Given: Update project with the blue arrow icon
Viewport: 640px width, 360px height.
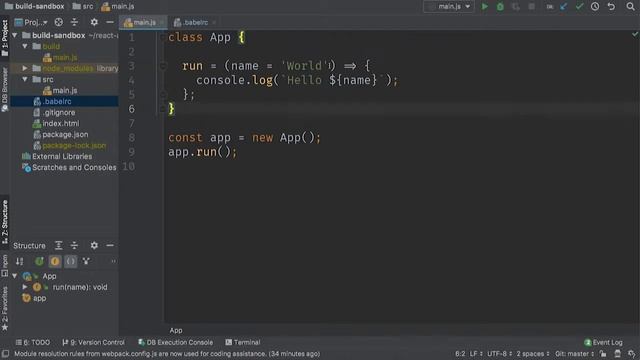Looking at the screenshot, I should point(564,7).
